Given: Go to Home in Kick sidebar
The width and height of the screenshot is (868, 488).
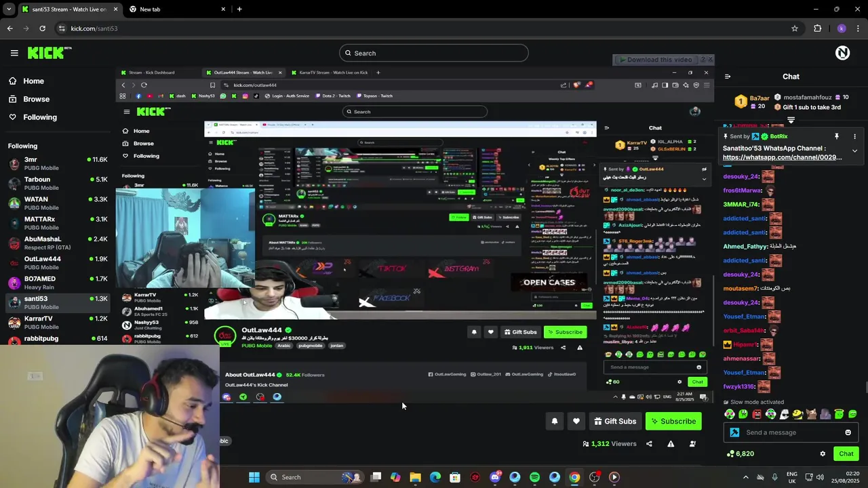Looking at the screenshot, I should pyautogui.click(x=26, y=81).
